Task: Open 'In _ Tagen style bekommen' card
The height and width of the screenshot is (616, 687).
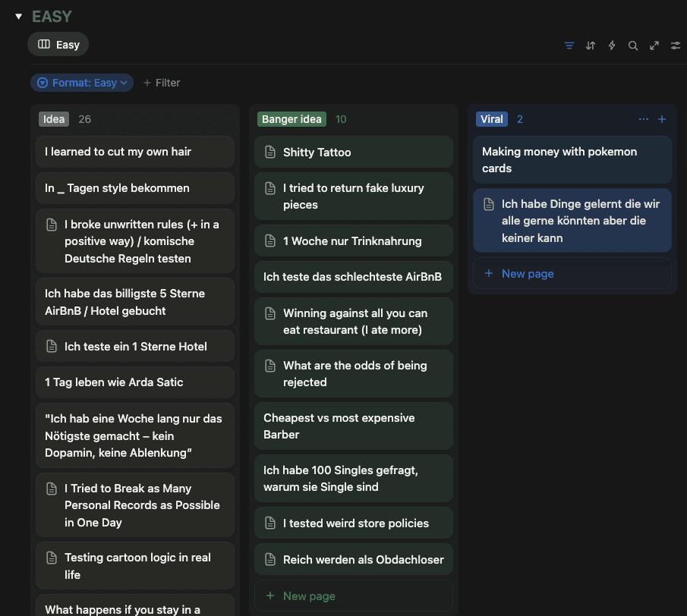Action: (x=135, y=188)
